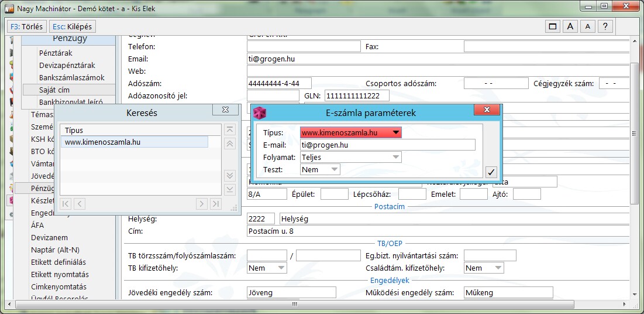
Task: Jump to first page in Keresés list
Action: [x=66, y=203]
